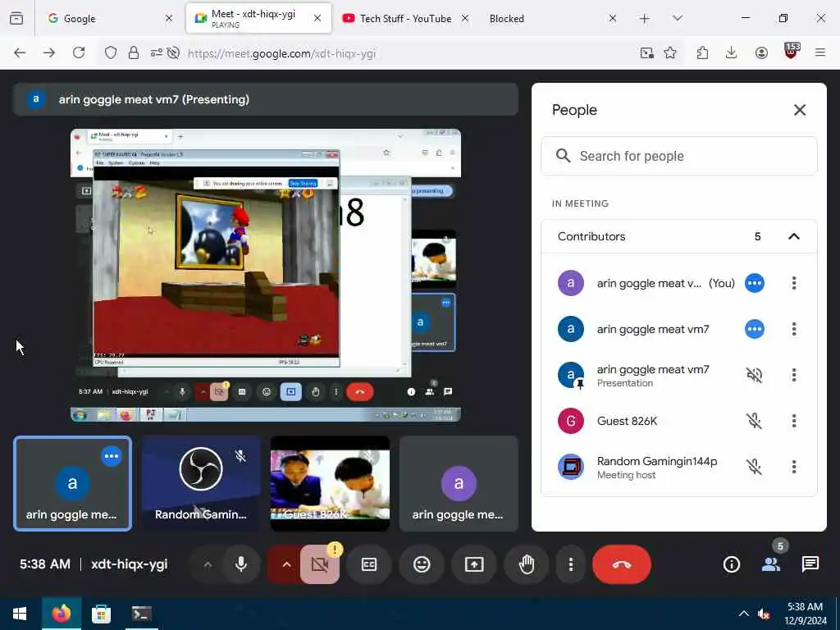Click the Present now screen share button
This screenshot has height=630, width=840.
[474, 564]
